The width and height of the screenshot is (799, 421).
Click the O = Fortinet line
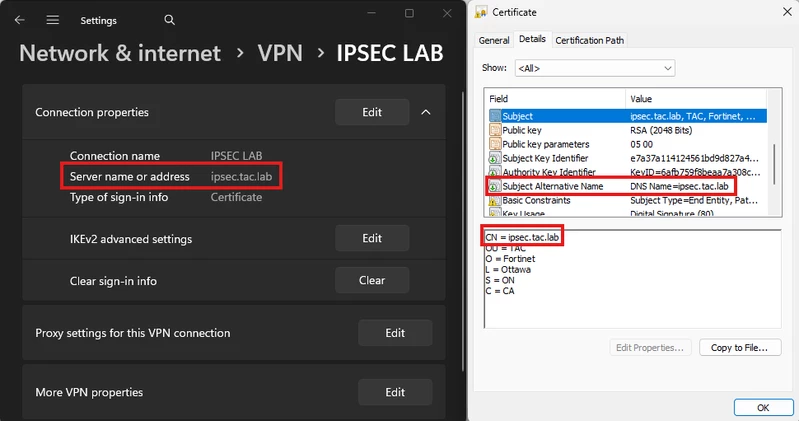pos(510,258)
